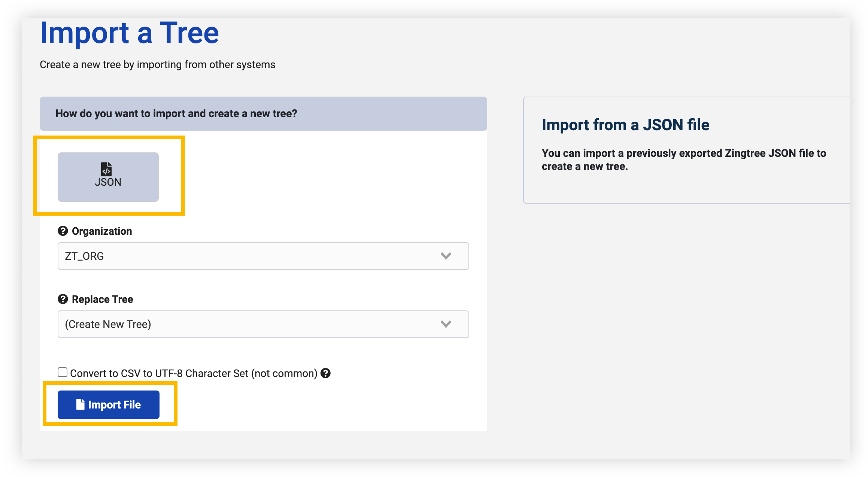The image size is (868, 477).
Task: Click the question prompt about importing a new tree
Action: 177,113
